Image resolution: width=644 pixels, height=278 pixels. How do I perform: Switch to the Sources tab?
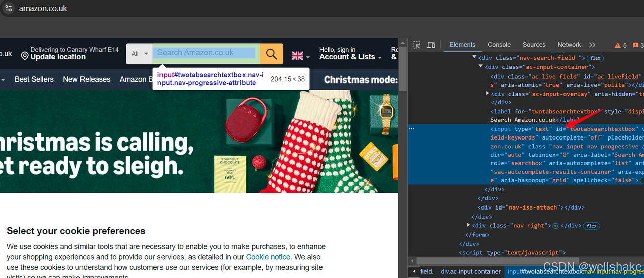(x=534, y=45)
